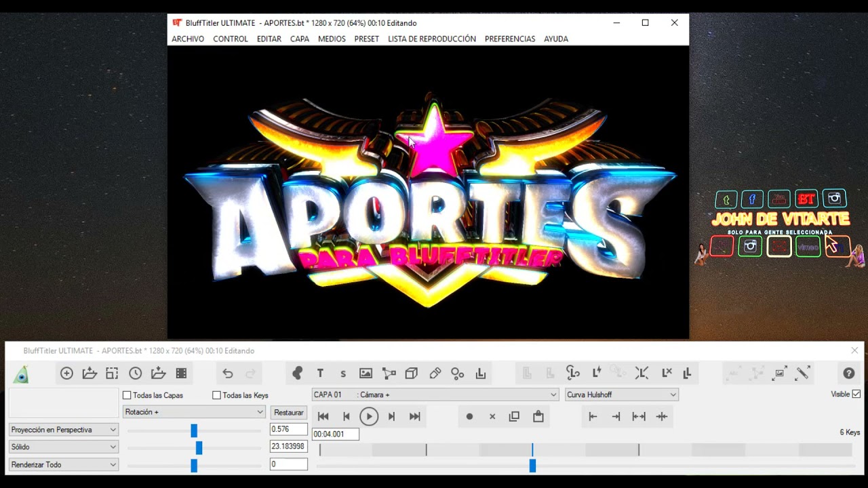Play the show with the circular play button
Image resolution: width=868 pixels, height=488 pixels.
click(369, 417)
